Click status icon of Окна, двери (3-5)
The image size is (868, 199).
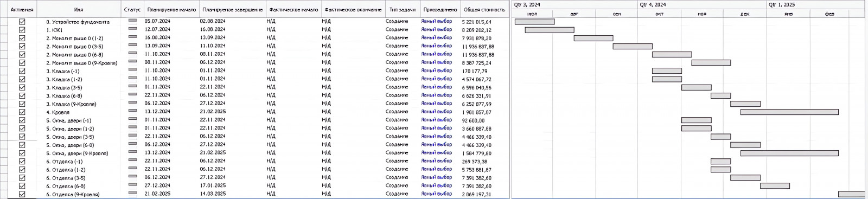tap(132, 136)
